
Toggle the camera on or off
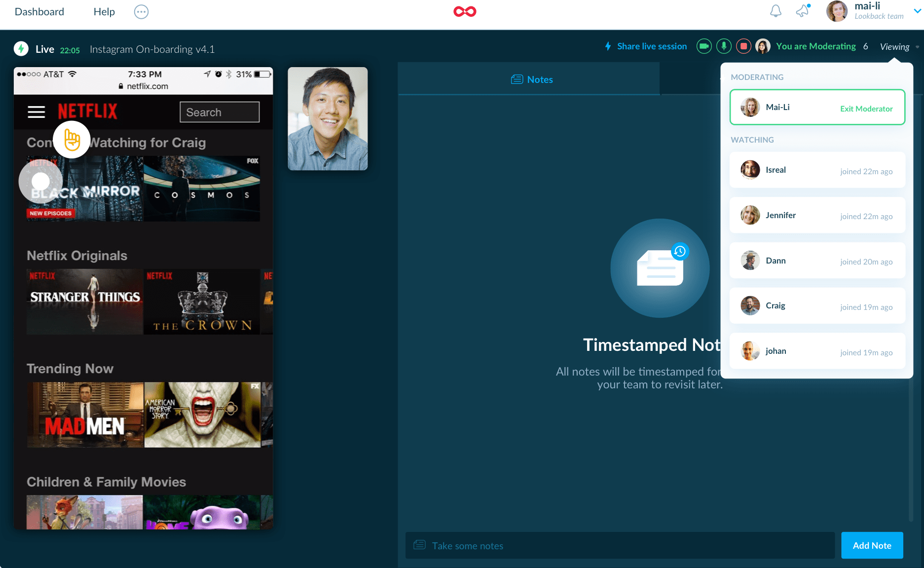(704, 46)
